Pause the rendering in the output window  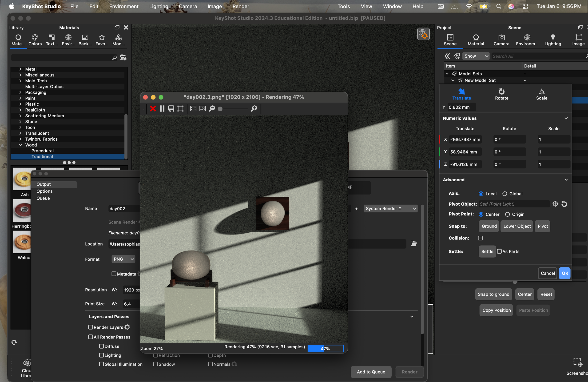[x=162, y=108]
